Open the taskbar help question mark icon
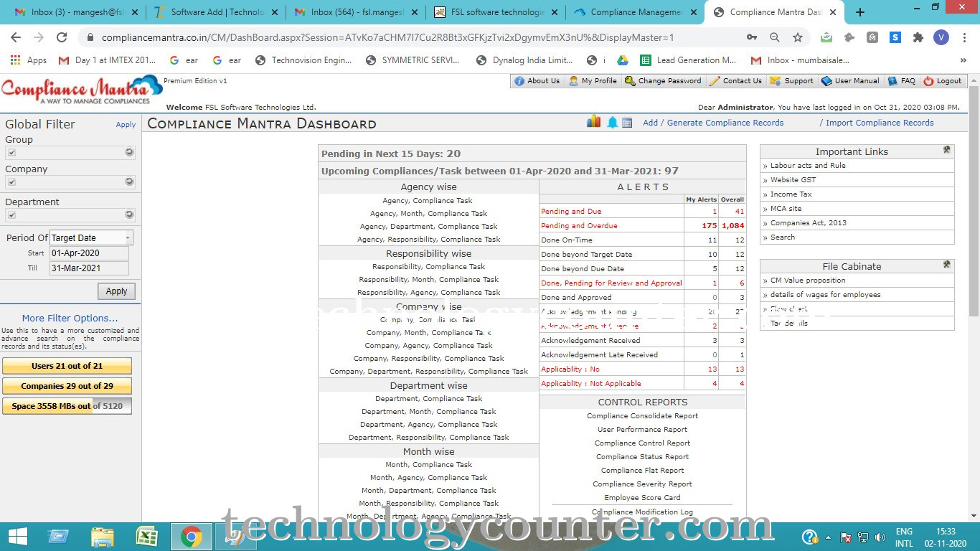 (809, 537)
